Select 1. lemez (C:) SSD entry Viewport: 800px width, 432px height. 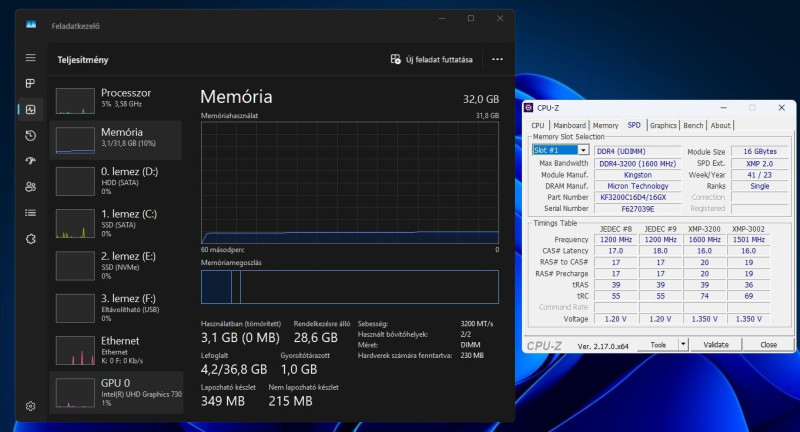pyautogui.click(x=116, y=224)
